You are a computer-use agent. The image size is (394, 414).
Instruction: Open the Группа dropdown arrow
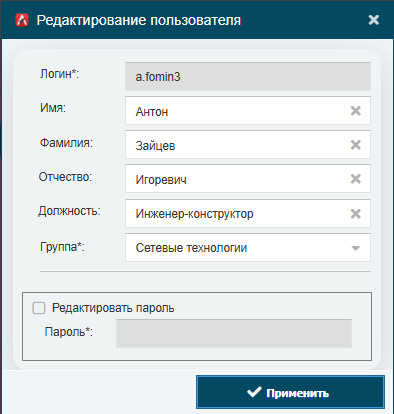point(356,248)
